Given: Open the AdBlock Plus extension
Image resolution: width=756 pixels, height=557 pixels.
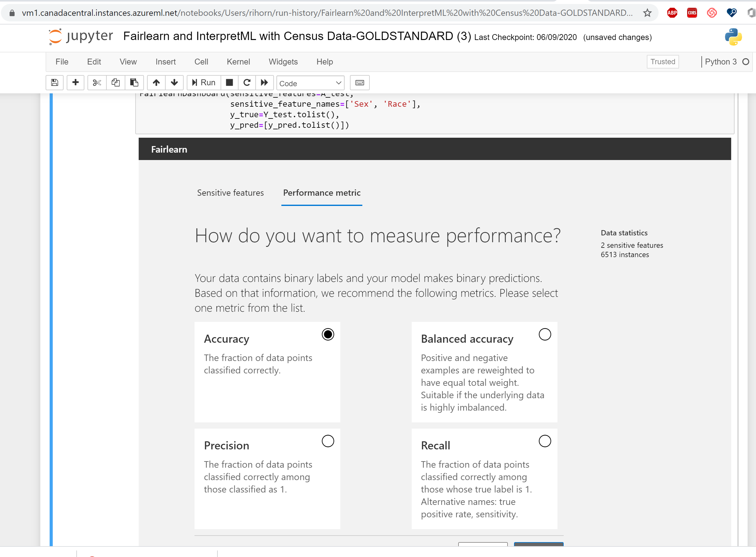Looking at the screenshot, I should click(671, 13).
